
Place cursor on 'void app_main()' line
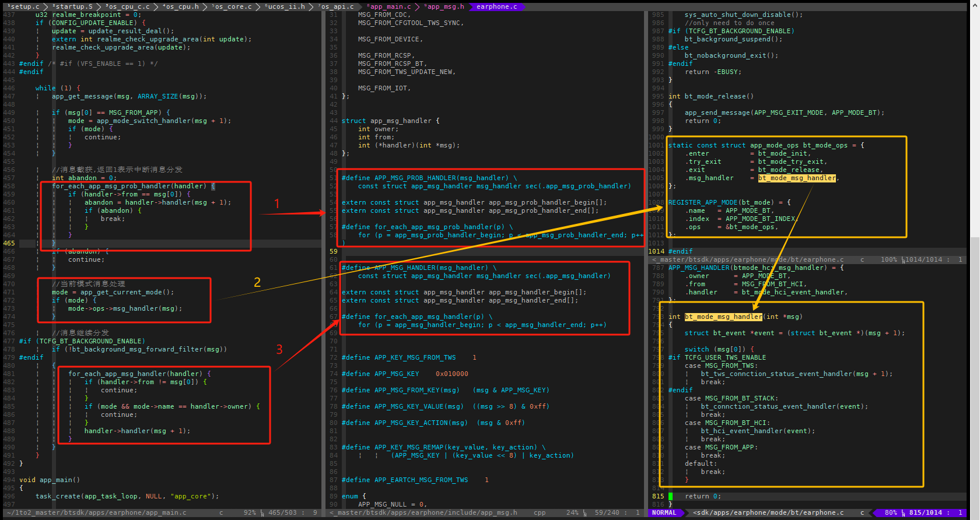pyautogui.click(x=50, y=480)
